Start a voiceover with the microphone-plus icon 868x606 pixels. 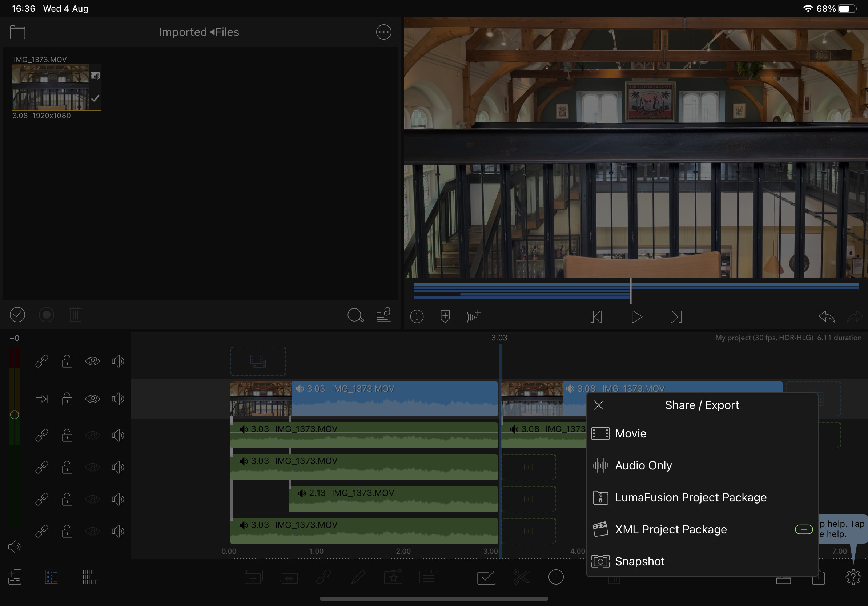pos(473,316)
